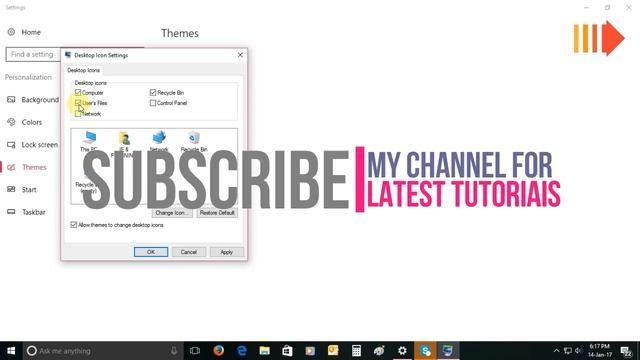Screen dimensions: 640x360
Task: Toggle Allow themes to change desktop icons
Action: (x=74, y=225)
